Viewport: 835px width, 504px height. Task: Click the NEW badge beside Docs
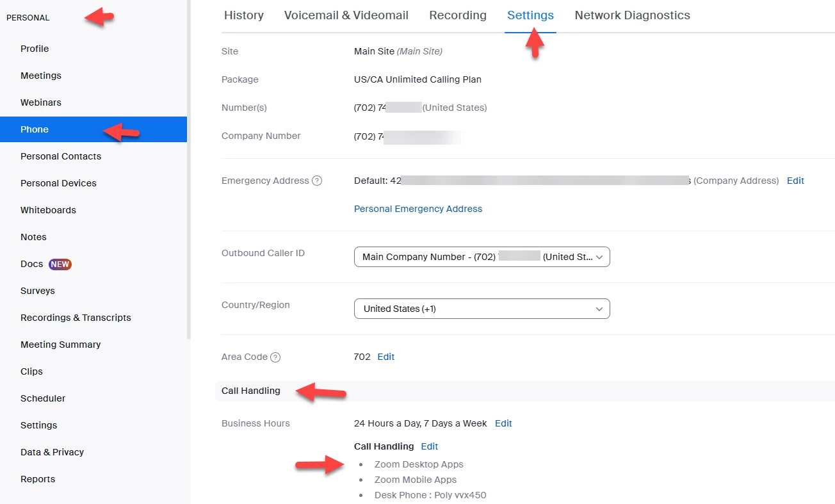click(60, 264)
